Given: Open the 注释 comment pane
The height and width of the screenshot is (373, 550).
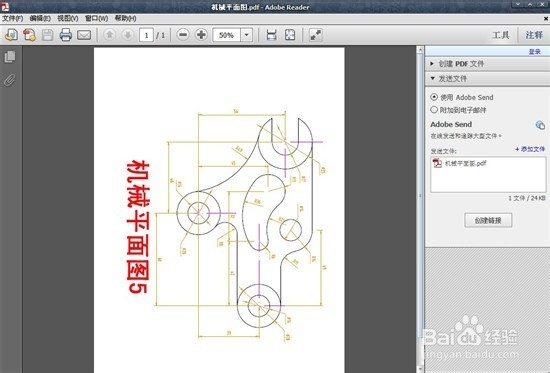Looking at the screenshot, I should [534, 35].
